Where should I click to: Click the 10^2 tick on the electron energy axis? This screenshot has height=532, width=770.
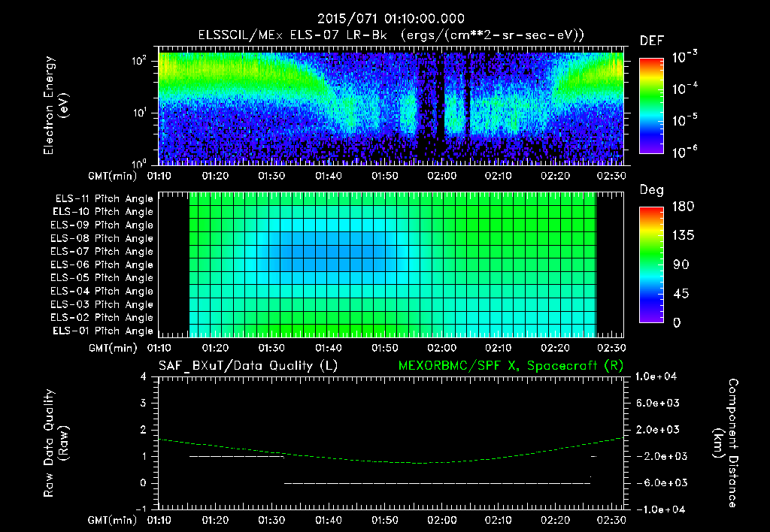coord(139,62)
